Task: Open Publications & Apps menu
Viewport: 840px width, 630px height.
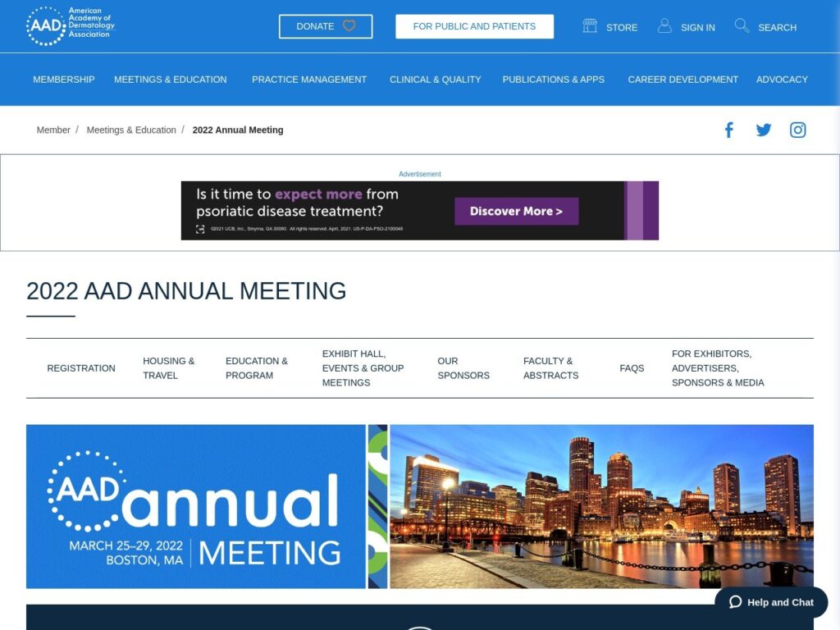Action: (x=554, y=80)
